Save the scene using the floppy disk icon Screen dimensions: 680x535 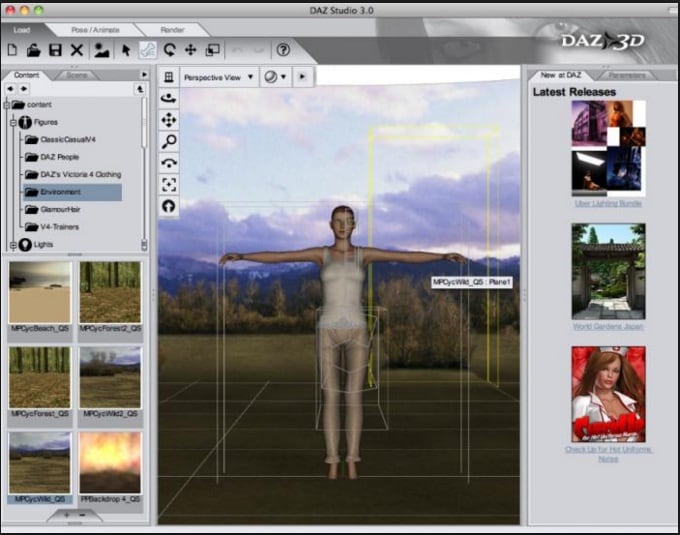click(55, 50)
